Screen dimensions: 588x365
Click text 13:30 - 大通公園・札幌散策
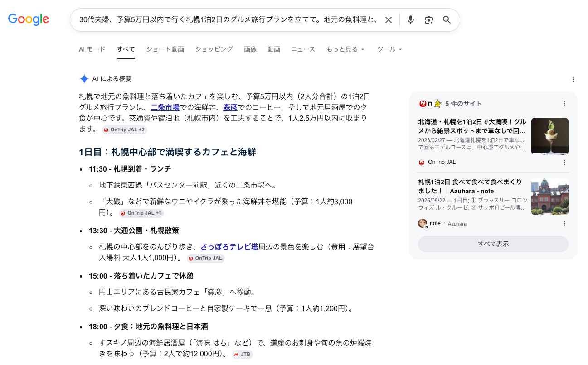click(x=134, y=231)
